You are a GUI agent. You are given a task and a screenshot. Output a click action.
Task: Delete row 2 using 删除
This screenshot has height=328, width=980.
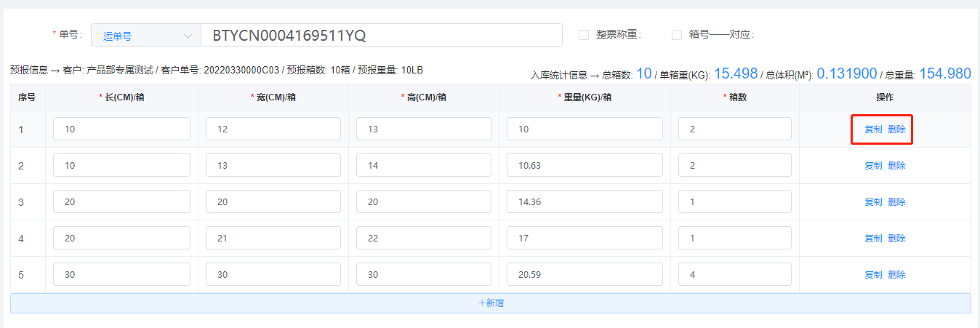pos(896,166)
